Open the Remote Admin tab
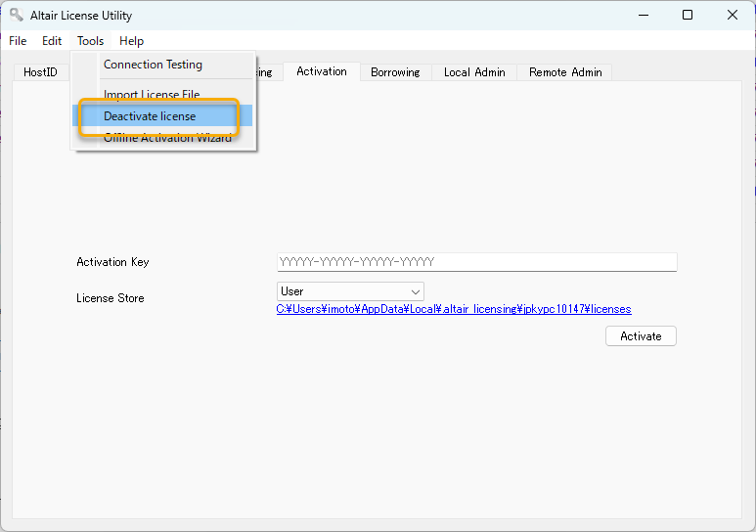 pos(565,72)
